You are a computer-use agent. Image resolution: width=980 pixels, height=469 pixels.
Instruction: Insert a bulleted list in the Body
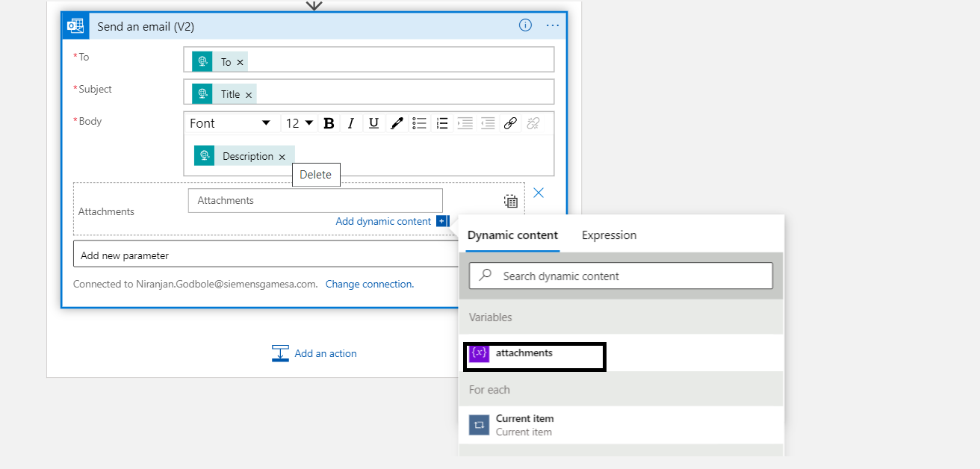coord(419,122)
